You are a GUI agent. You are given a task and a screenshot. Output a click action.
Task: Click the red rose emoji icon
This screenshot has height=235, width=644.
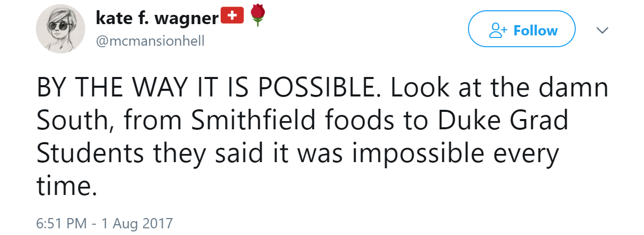coord(257,16)
